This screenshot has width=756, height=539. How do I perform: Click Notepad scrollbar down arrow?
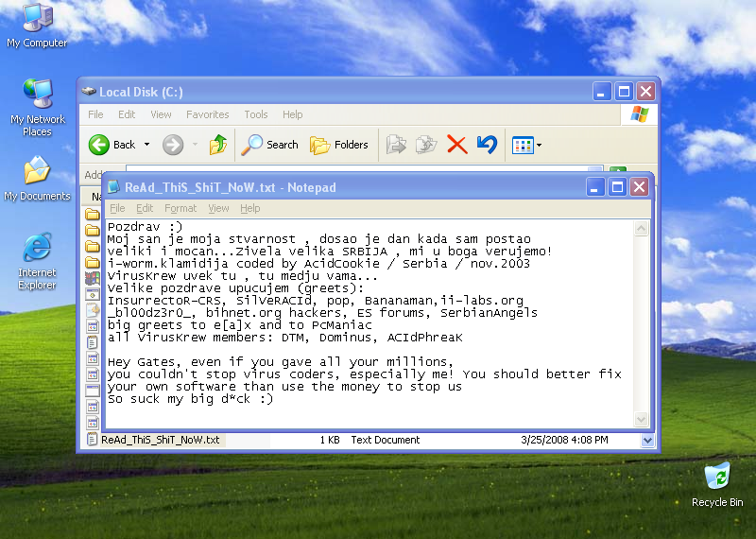click(x=641, y=419)
